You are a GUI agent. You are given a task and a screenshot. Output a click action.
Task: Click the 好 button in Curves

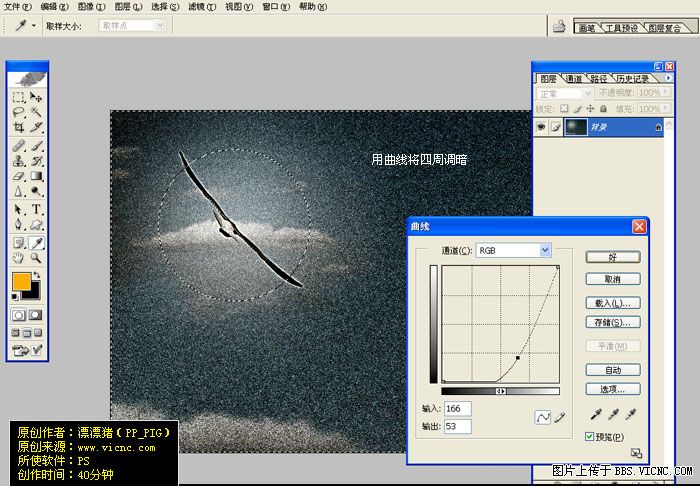coord(613,257)
